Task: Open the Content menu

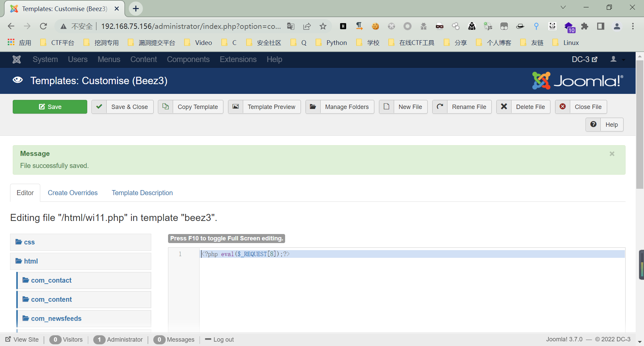Action: coord(144,59)
